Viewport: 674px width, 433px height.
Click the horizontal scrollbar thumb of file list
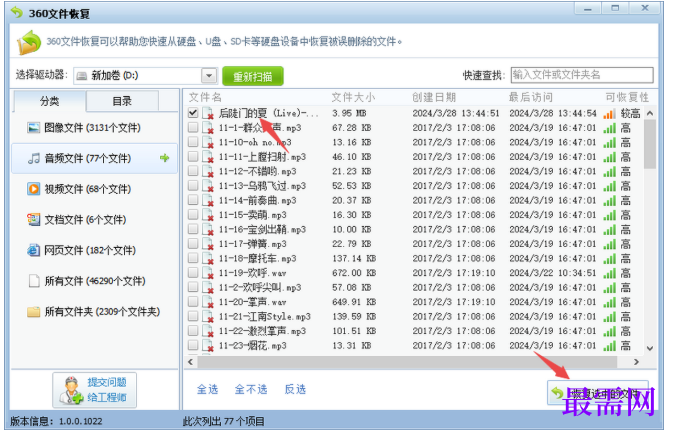click(x=407, y=362)
